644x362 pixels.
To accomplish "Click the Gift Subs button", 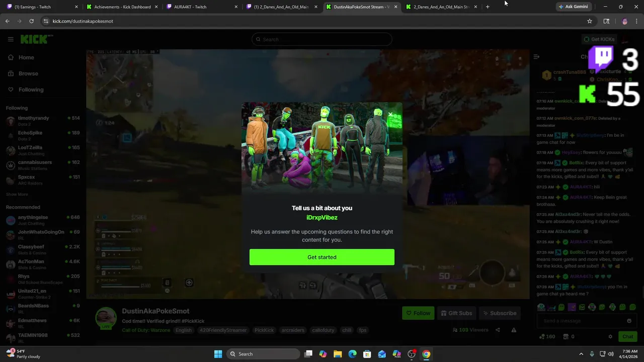I will click(x=456, y=313).
